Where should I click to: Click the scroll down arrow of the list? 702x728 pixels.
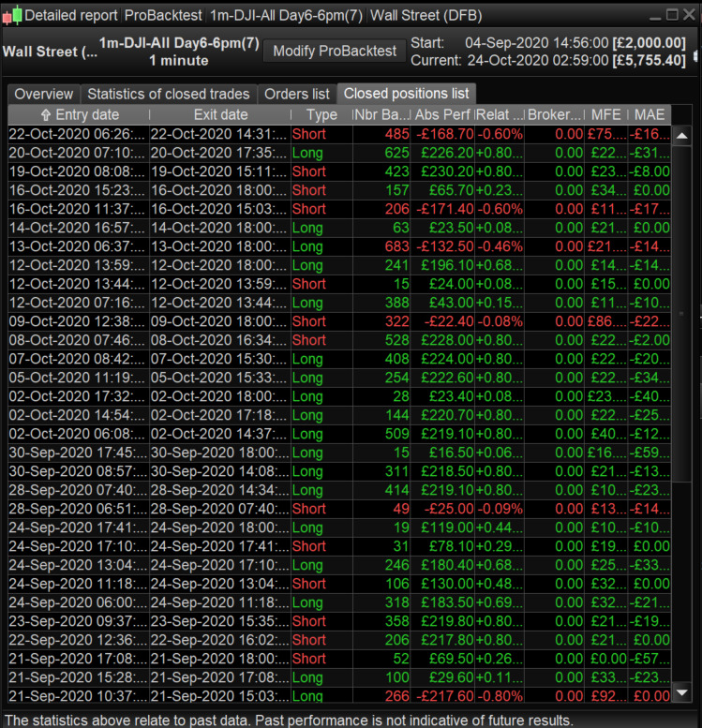(x=681, y=692)
